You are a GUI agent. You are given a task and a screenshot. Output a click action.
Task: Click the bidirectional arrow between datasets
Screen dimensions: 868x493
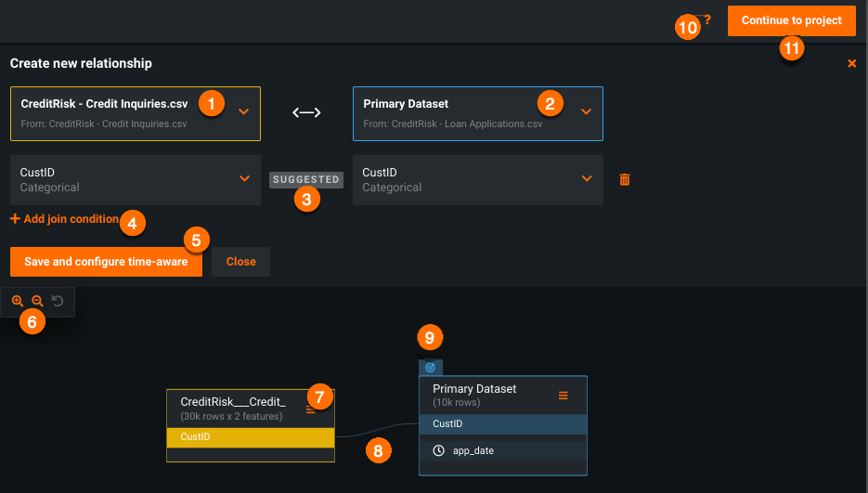point(306,112)
